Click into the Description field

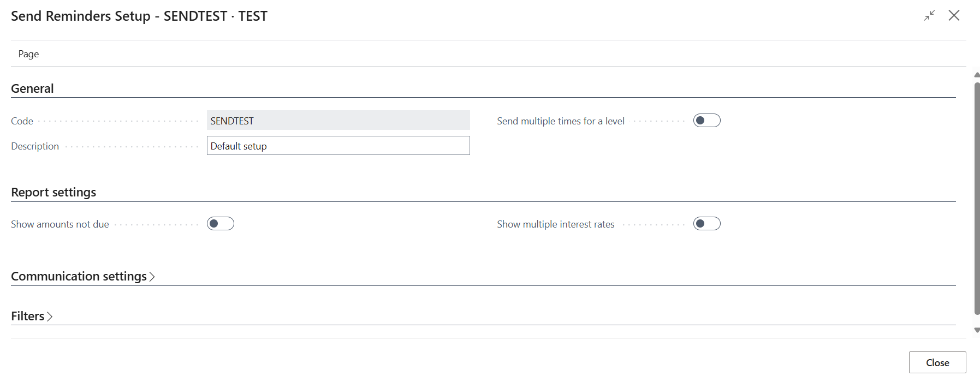click(x=338, y=146)
